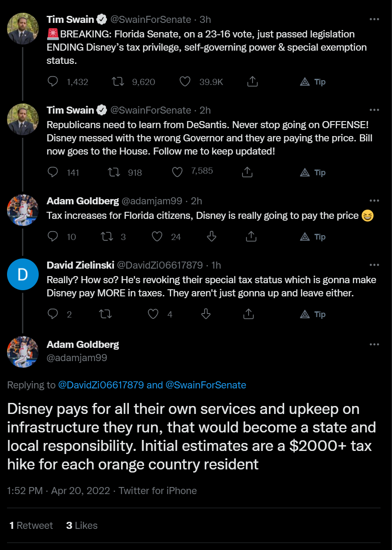Open the @SwainForSenate mention in Replying to
The image size is (392, 550).
coord(205,385)
